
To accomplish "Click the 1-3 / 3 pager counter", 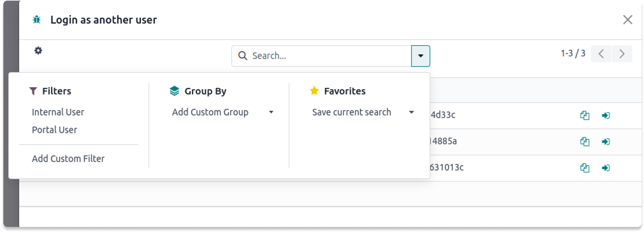I will tap(573, 53).
